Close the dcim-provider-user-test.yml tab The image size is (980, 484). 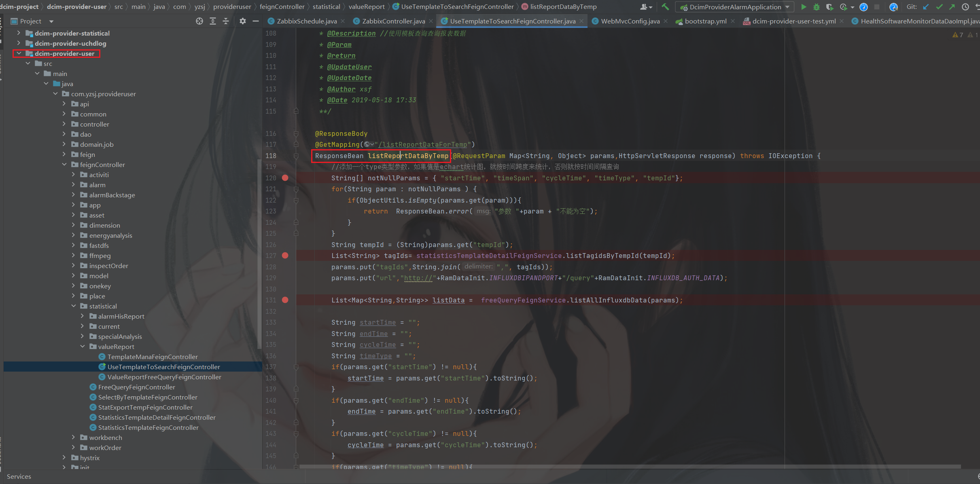pos(842,21)
